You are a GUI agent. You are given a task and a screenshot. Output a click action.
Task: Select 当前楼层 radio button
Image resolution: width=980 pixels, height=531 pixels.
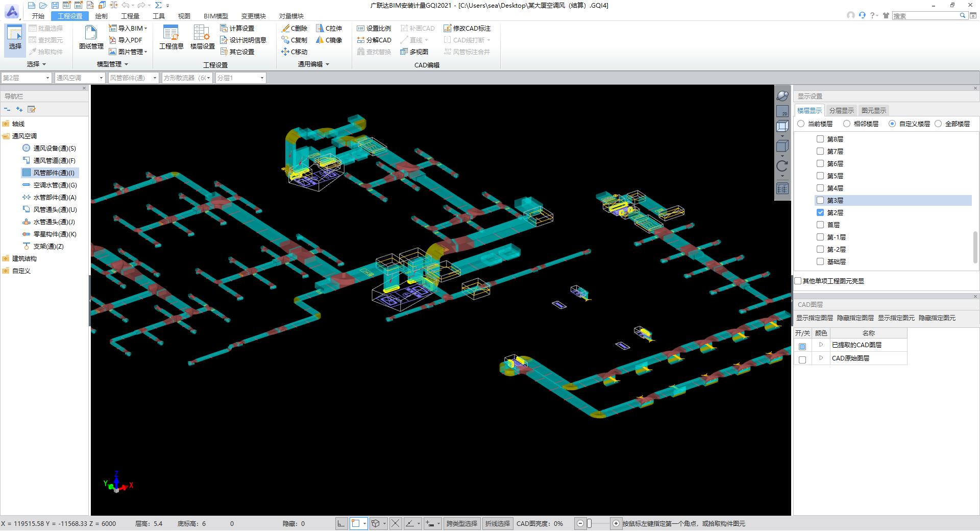tap(801, 124)
